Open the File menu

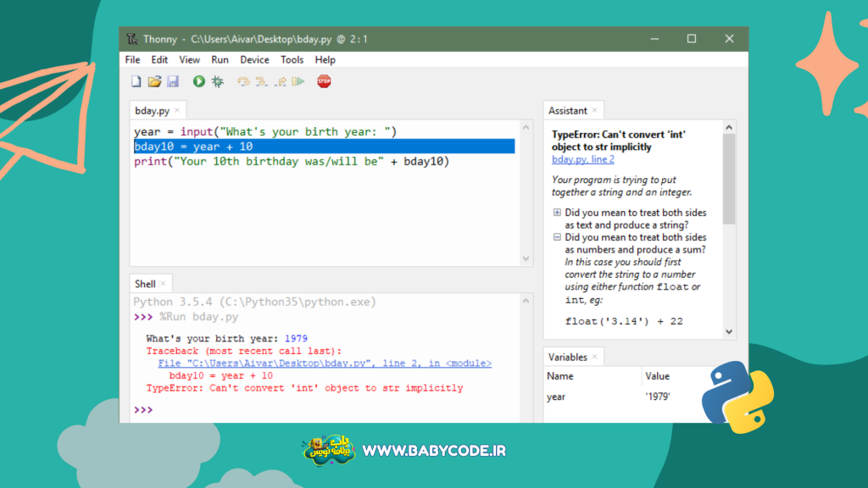pos(132,60)
